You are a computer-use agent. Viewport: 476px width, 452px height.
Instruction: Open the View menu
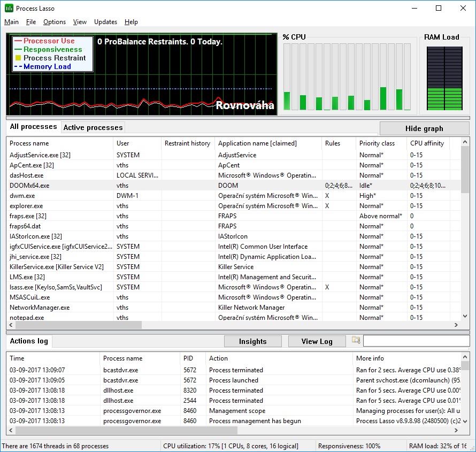click(x=80, y=22)
